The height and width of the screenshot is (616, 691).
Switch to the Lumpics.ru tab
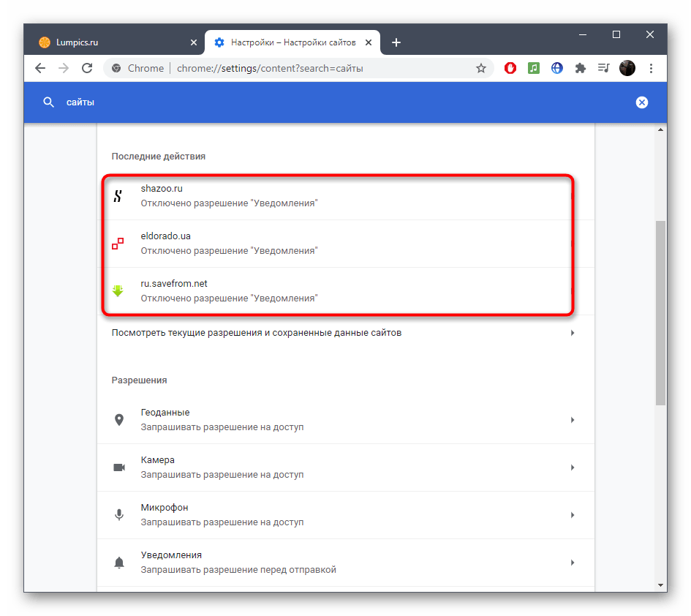pyautogui.click(x=113, y=42)
